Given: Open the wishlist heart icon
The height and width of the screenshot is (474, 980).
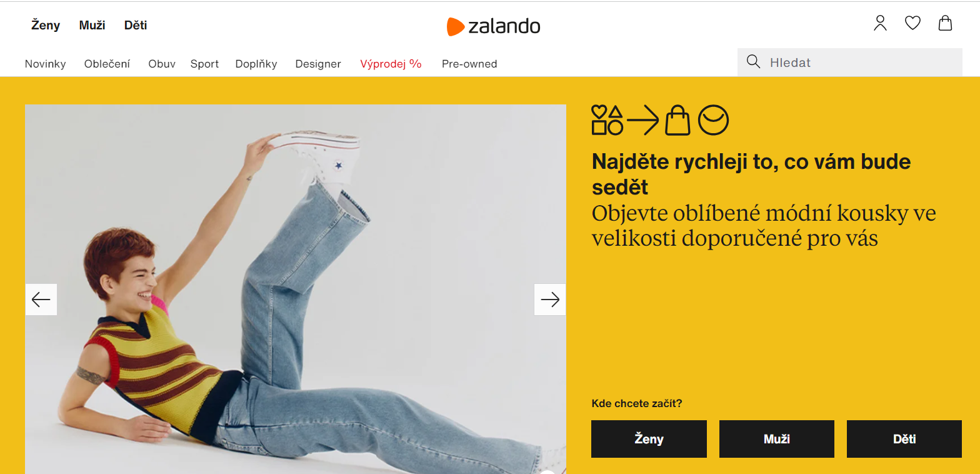Looking at the screenshot, I should pyautogui.click(x=913, y=24).
